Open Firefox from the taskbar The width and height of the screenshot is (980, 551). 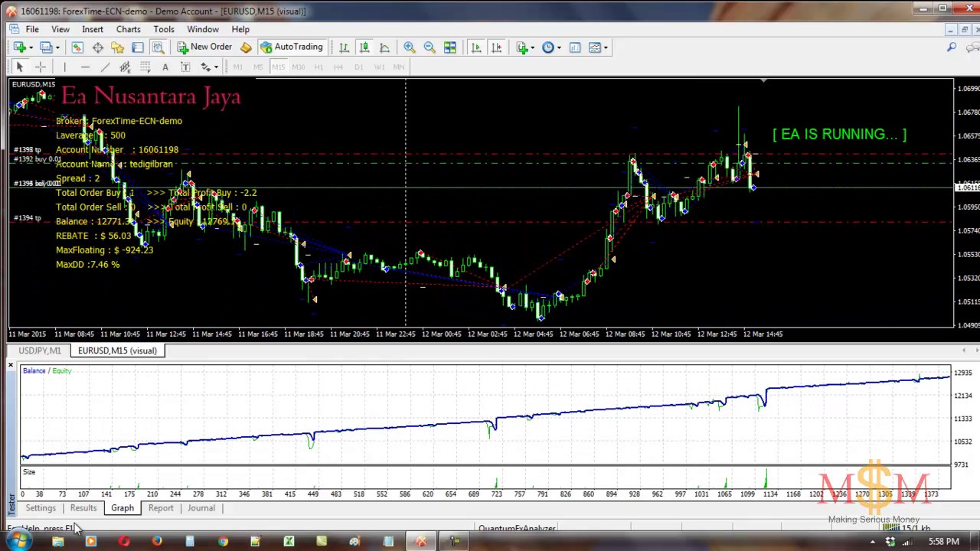tap(157, 542)
